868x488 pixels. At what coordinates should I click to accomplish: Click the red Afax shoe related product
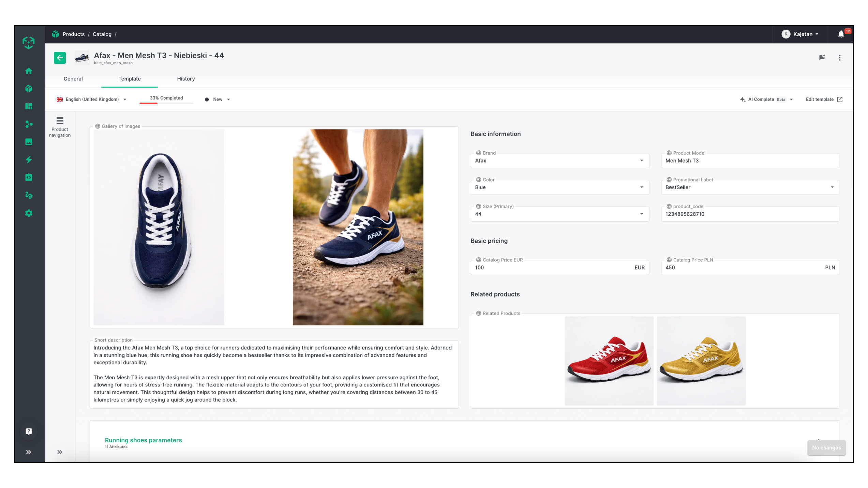[609, 361]
